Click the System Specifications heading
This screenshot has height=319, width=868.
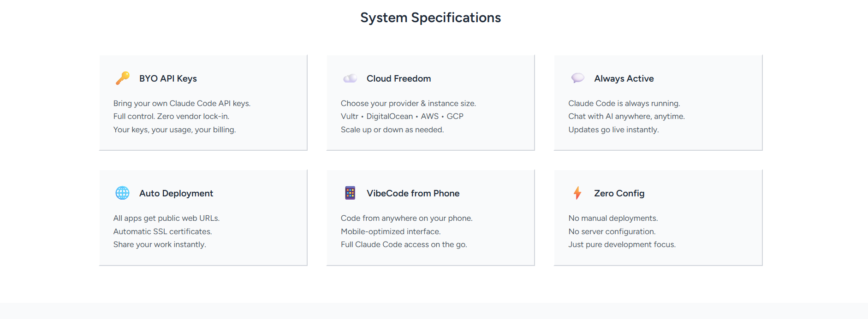click(430, 18)
